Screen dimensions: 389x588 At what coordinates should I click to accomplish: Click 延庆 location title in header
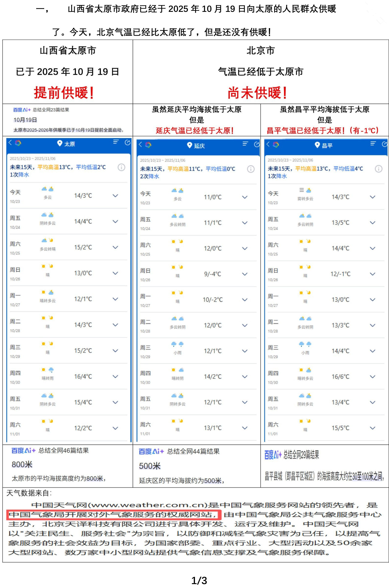click(199, 146)
